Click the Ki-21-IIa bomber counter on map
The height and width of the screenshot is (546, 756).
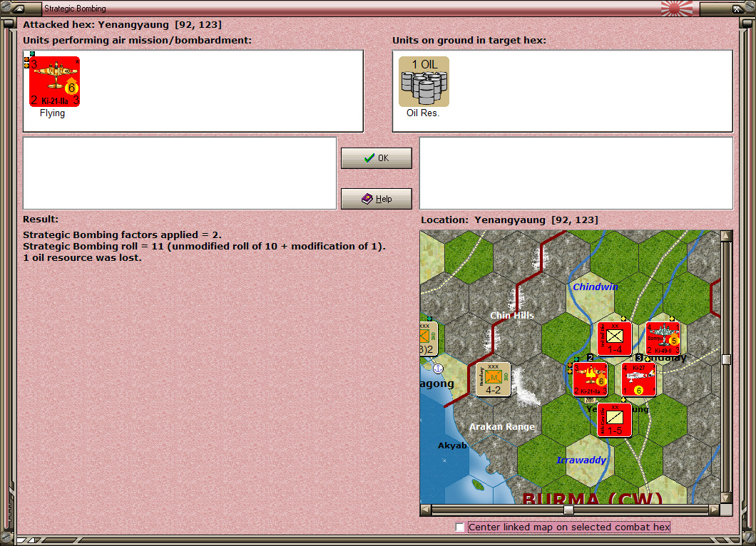click(590, 379)
